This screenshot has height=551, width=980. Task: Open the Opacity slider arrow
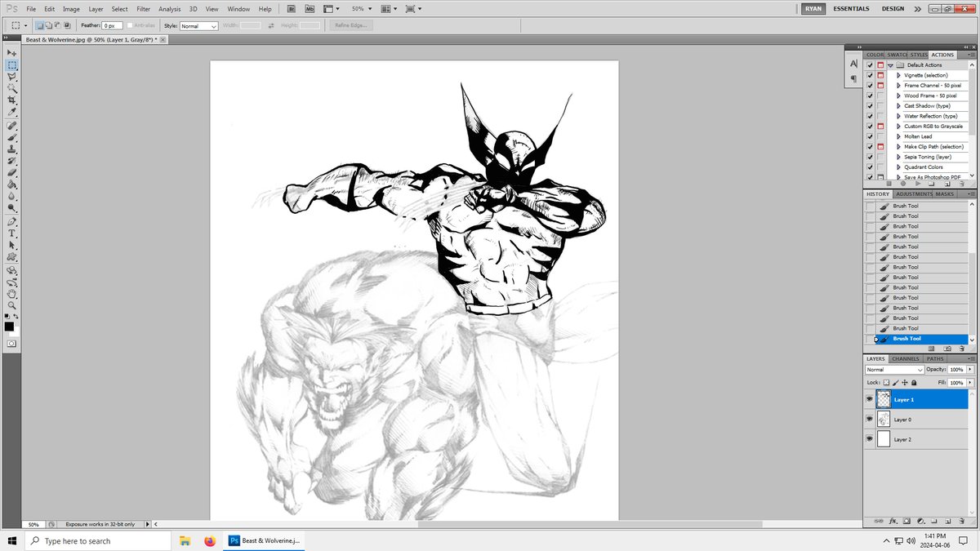969,370
